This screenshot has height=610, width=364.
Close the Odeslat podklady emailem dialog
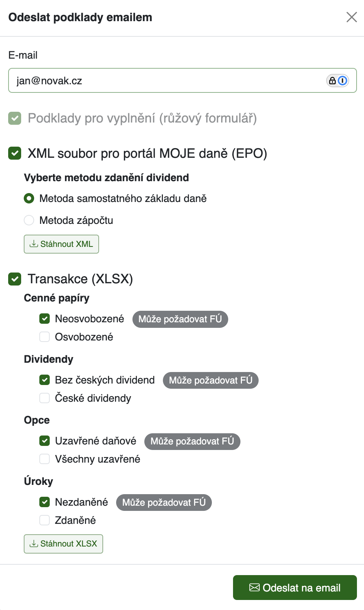click(351, 17)
